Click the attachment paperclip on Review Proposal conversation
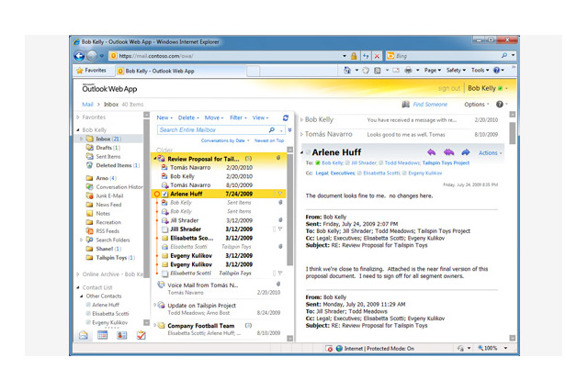This screenshot has width=588, height=391. click(278, 158)
